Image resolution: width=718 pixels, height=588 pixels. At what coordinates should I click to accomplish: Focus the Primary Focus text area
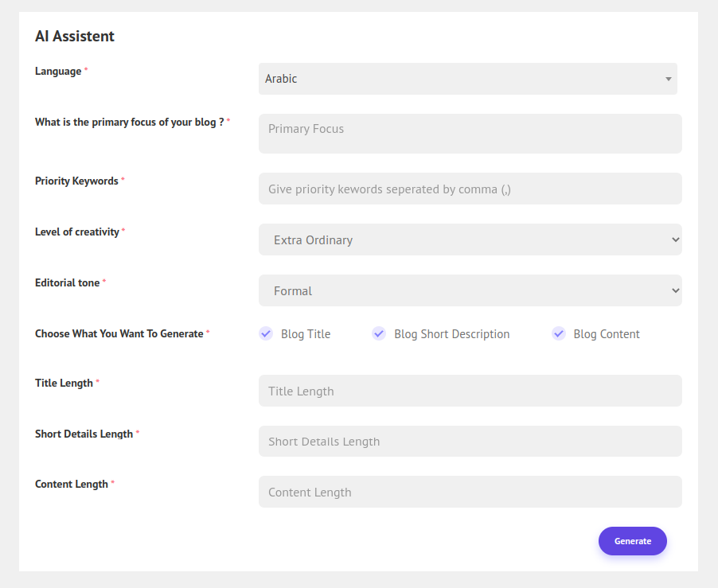(470, 134)
